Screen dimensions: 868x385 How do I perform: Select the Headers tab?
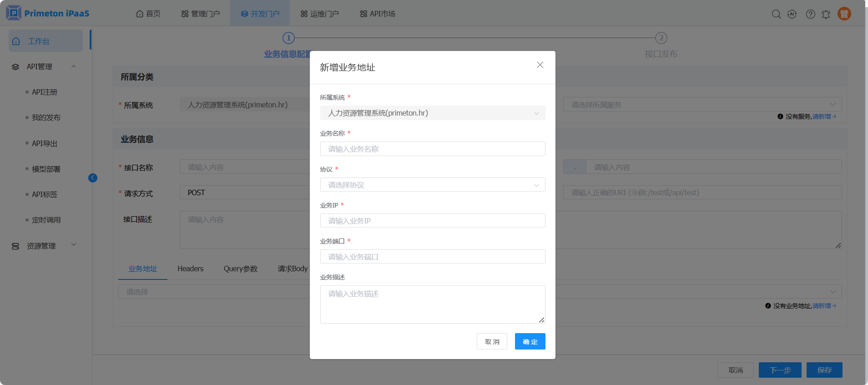(x=190, y=269)
